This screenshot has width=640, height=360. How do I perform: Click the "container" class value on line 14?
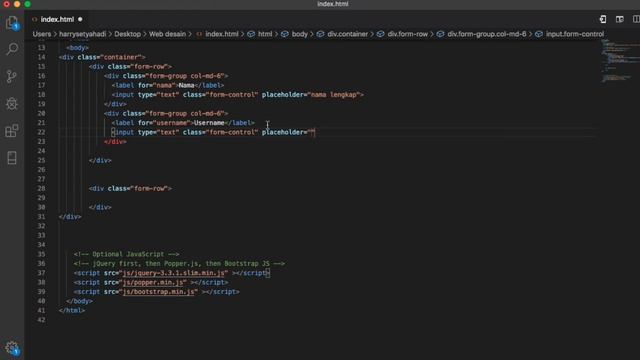(121, 57)
